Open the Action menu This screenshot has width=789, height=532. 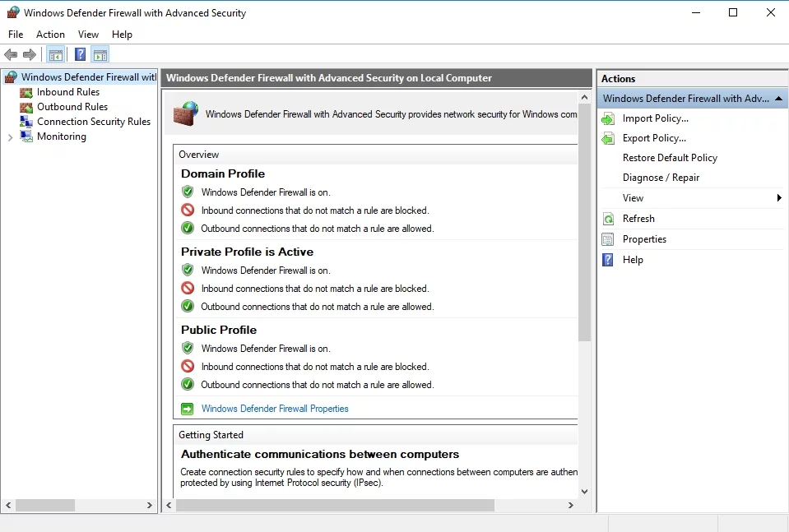click(x=50, y=35)
